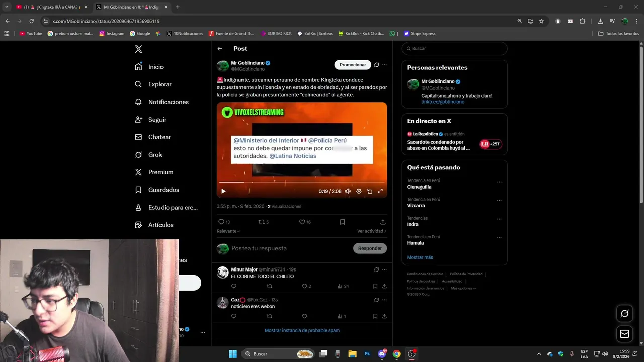
Task: Go to Inicio in sidebar
Action: click(149, 67)
